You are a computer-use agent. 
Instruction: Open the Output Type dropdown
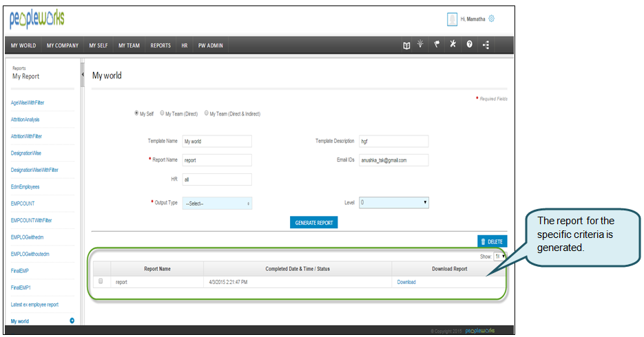tap(217, 204)
